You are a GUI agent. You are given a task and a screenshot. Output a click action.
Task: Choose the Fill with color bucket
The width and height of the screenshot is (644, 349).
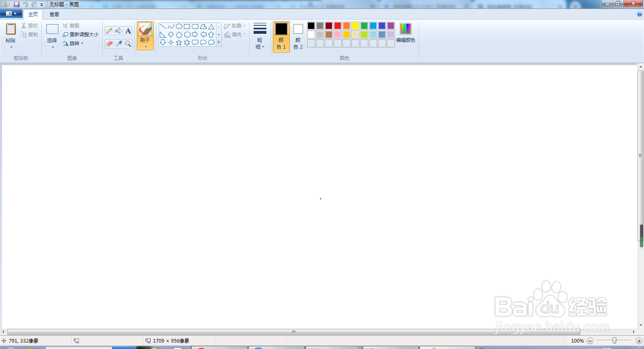[119, 31]
